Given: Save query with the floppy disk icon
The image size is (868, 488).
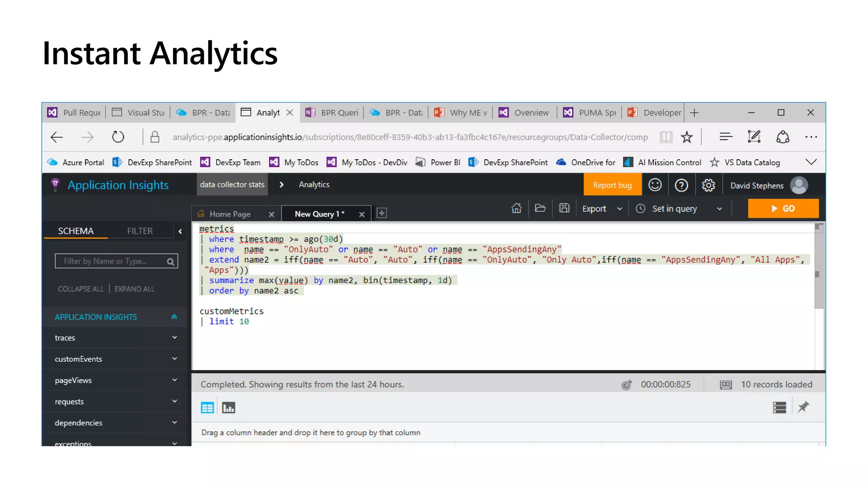Looking at the screenshot, I should pyautogui.click(x=564, y=208).
